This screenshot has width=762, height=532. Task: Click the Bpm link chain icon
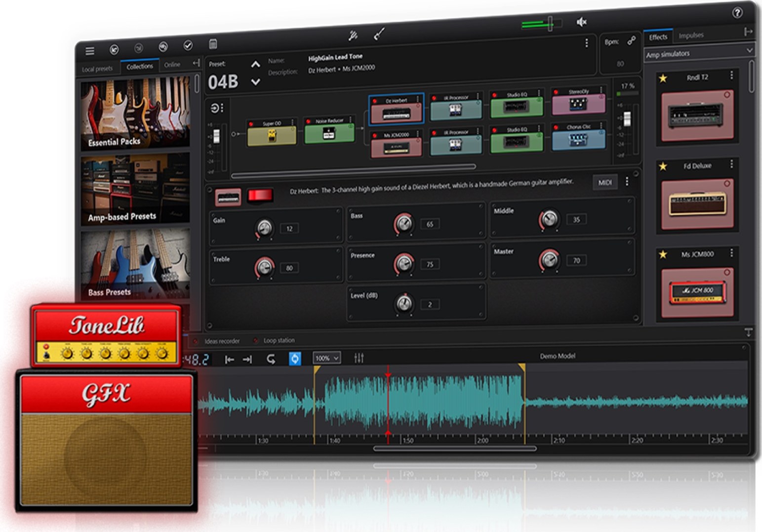632,41
